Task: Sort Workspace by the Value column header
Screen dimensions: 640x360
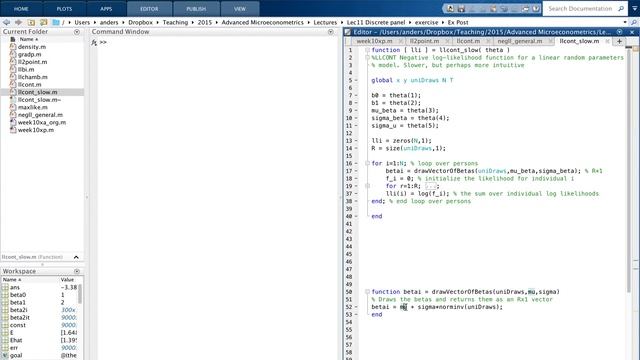Action: point(67,280)
